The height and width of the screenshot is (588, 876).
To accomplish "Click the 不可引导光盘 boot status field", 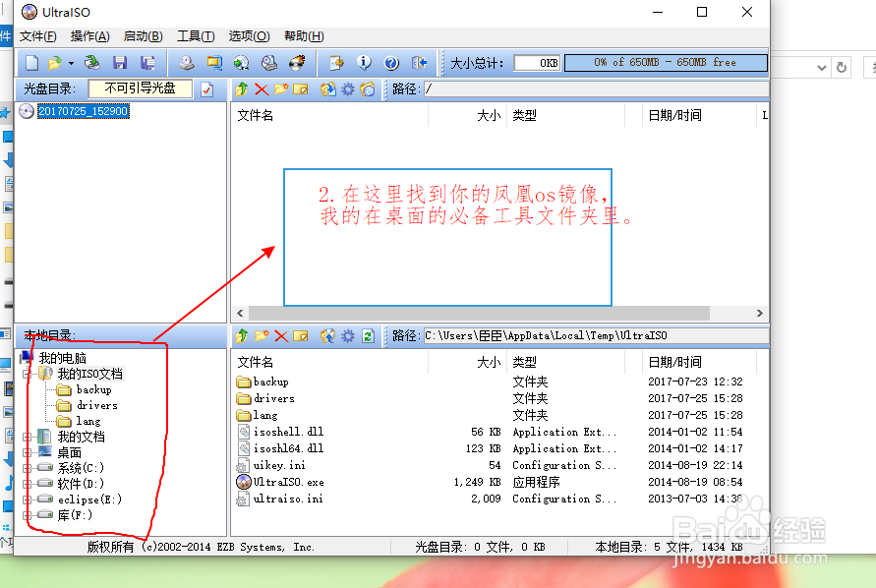I will point(141,88).
